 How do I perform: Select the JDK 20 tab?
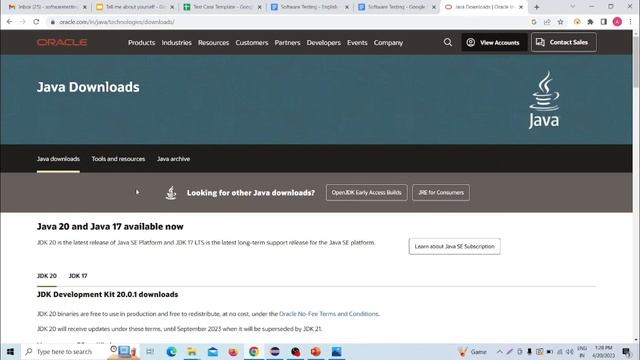click(47, 276)
